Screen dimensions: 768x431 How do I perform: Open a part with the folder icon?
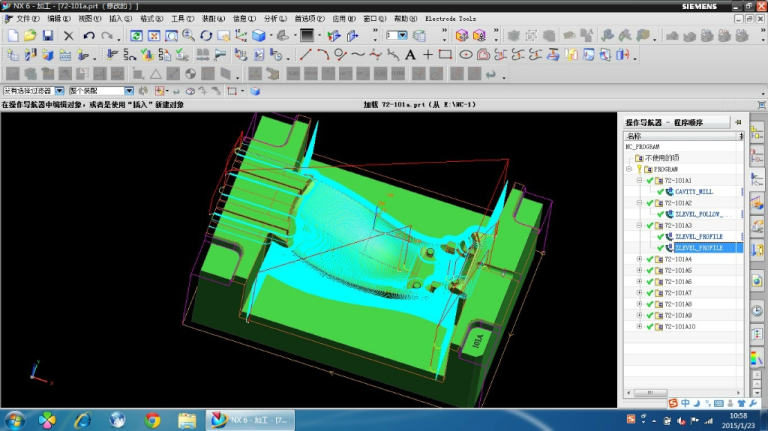pyautogui.click(x=30, y=36)
